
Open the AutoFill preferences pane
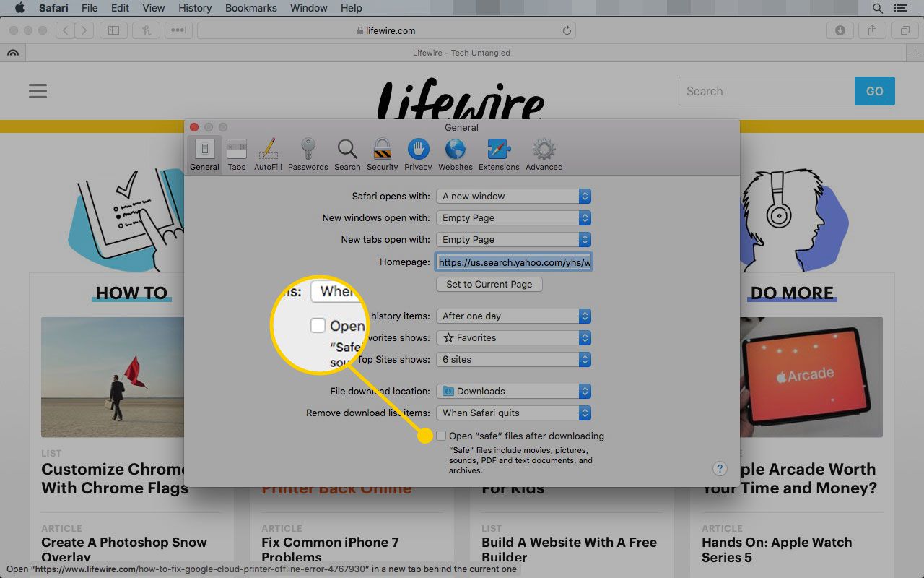click(x=268, y=155)
